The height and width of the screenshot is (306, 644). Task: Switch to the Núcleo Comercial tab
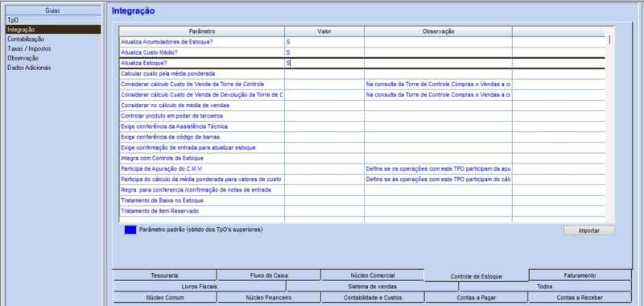click(373, 275)
